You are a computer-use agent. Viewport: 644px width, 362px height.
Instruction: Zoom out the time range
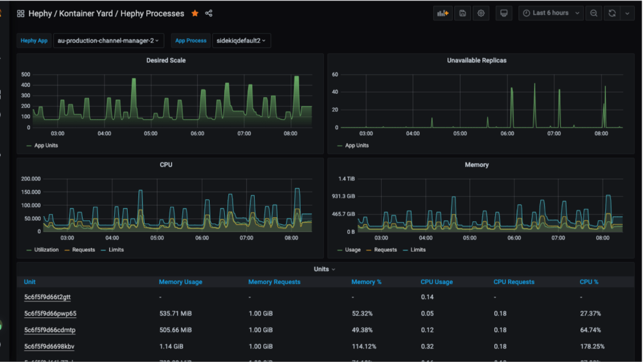click(594, 13)
